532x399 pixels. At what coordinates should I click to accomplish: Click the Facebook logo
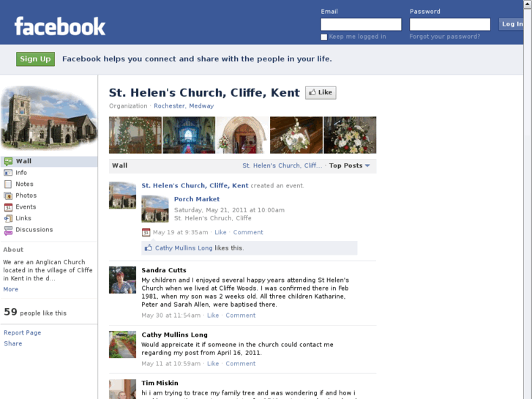tap(60, 26)
